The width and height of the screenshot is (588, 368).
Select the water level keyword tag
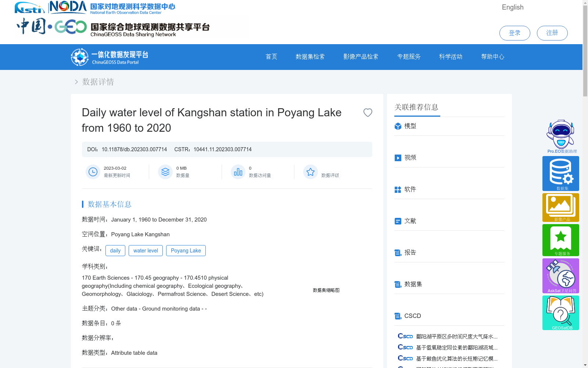146,251
